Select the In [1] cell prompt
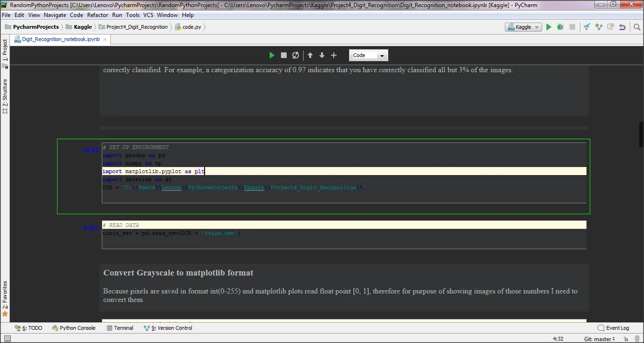Image resolution: width=644 pixels, height=343 pixels. (91, 150)
